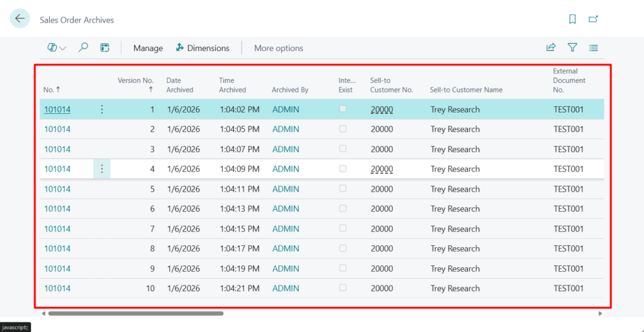Toggle Interaction Exist checkbox for version 4

point(343,169)
